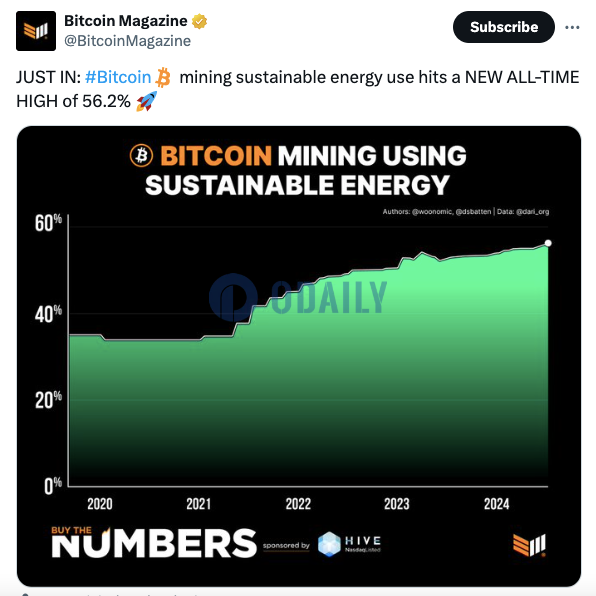Screen dimensions: 596x596
Task: Click the Bitcoin Magazine logo in chart corner
Action: point(529,545)
